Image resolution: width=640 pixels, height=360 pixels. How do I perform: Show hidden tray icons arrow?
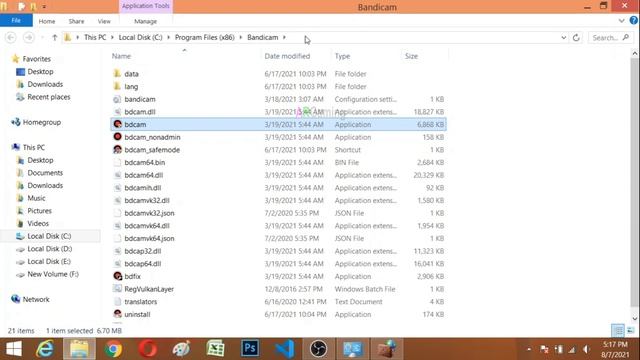pyautogui.click(x=529, y=349)
